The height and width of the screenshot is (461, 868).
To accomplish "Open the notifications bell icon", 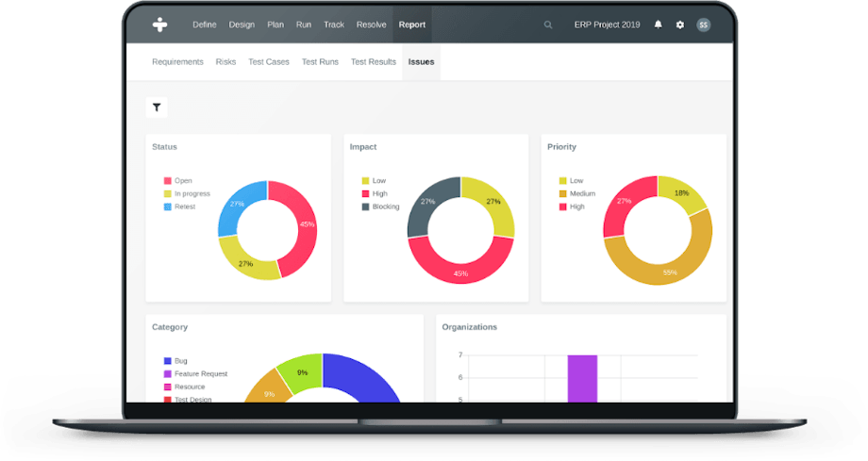I will (x=659, y=25).
